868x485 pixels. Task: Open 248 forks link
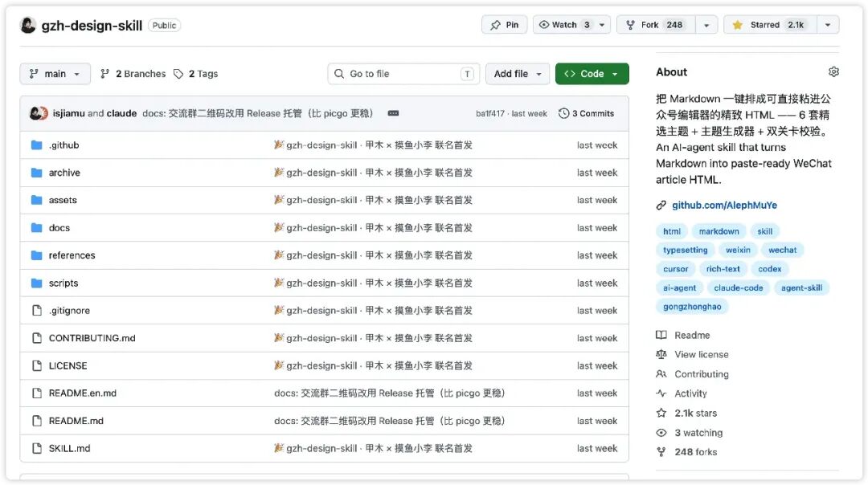pyautogui.click(x=686, y=452)
